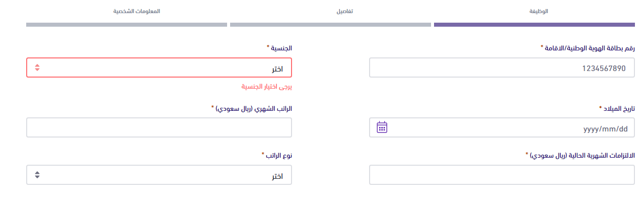The image size is (644, 203).
Task: Focus the الراتب الشهري monthly salary field
Action: pyautogui.click(x=159, y=128)
